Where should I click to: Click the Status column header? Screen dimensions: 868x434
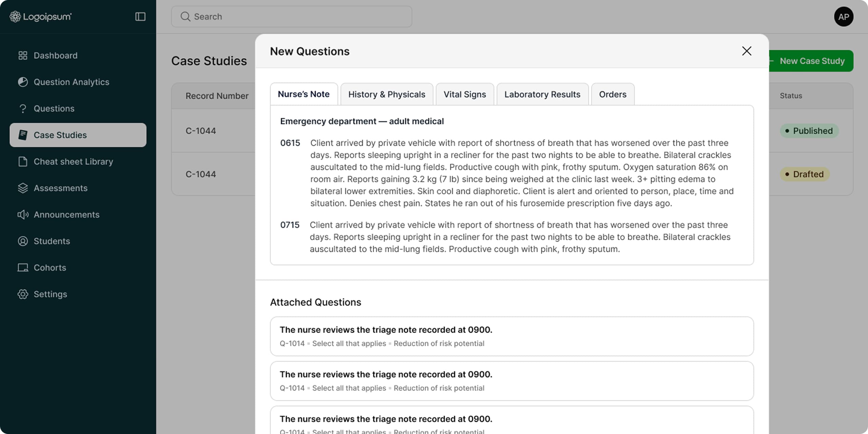[791, 96]
